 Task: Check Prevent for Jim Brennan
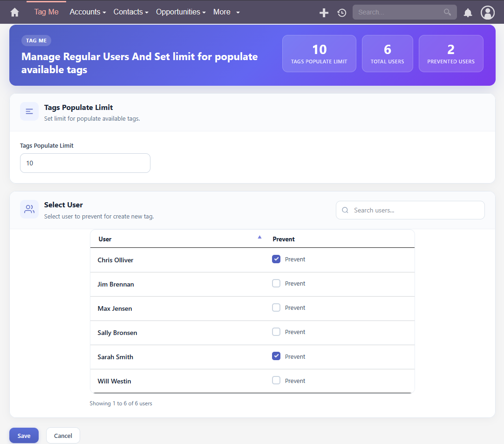click(x=276, y=283)
